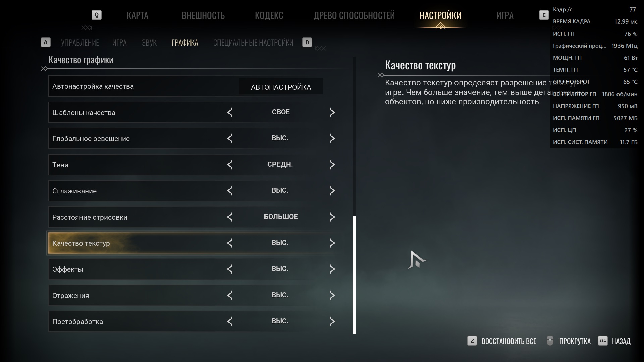Switch to the Звук settings tab
This screenshot has height=362, width=644.
pyautogui.click(x=149, y=43)
